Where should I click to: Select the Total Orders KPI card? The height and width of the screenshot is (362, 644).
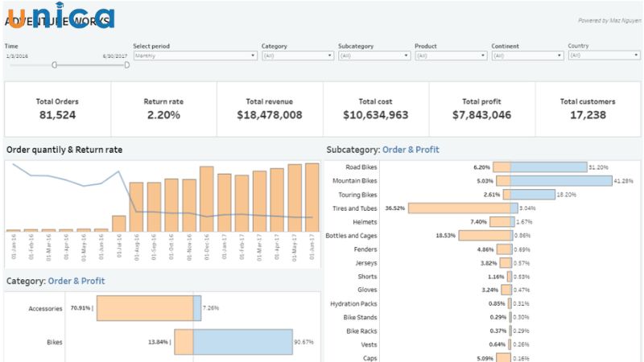(57, 109)
